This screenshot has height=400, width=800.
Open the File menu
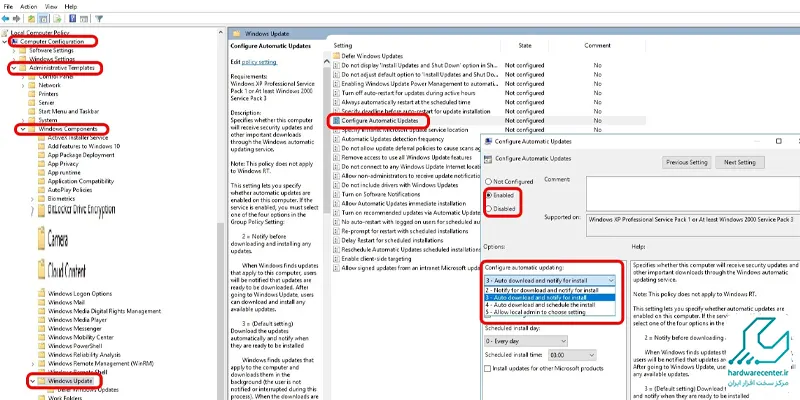[x=8, y=7]
